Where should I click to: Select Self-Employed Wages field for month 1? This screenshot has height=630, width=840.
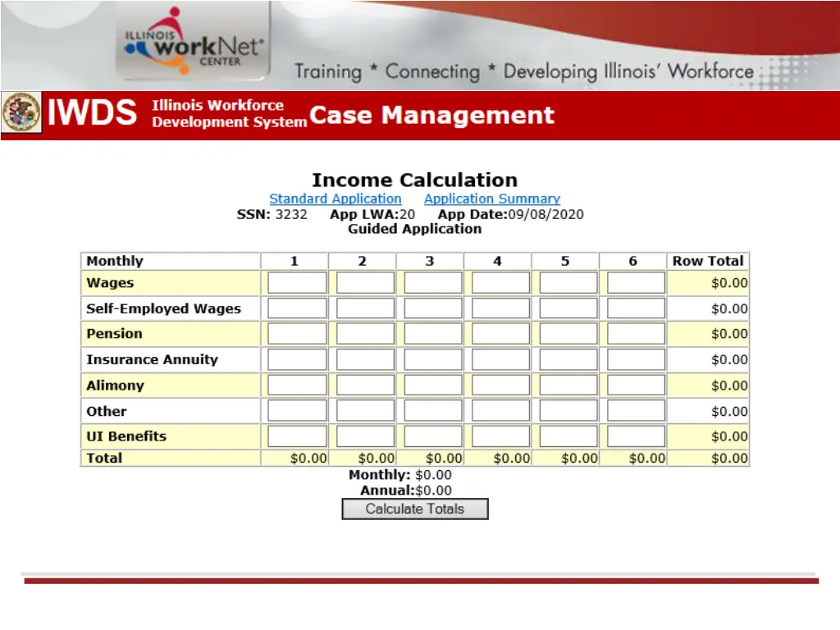tap(297, 308)
